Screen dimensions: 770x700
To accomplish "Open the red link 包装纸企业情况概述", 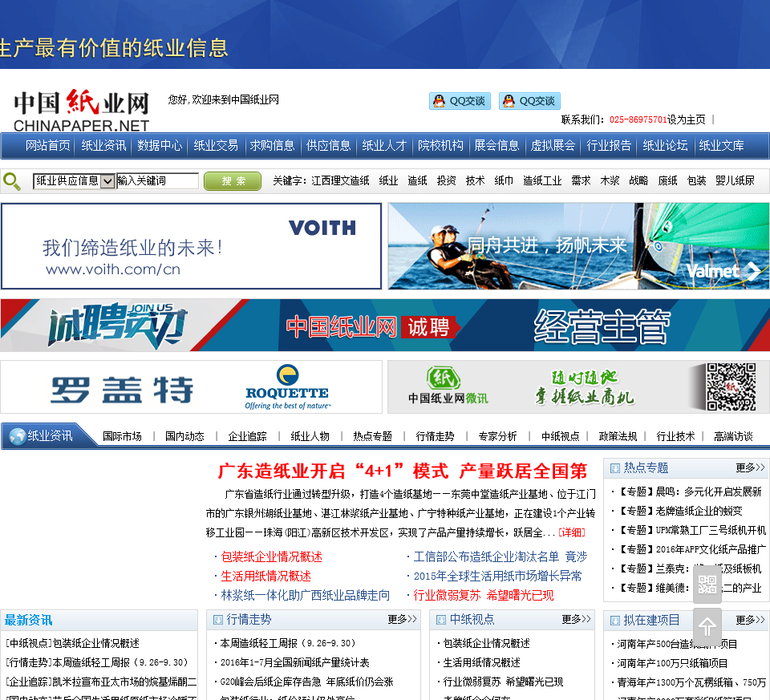I will (272, 557).
